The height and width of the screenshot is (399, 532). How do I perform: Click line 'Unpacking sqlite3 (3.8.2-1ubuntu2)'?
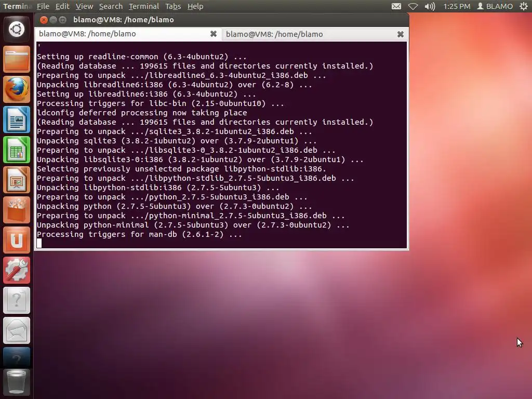(x=177, y=141)
